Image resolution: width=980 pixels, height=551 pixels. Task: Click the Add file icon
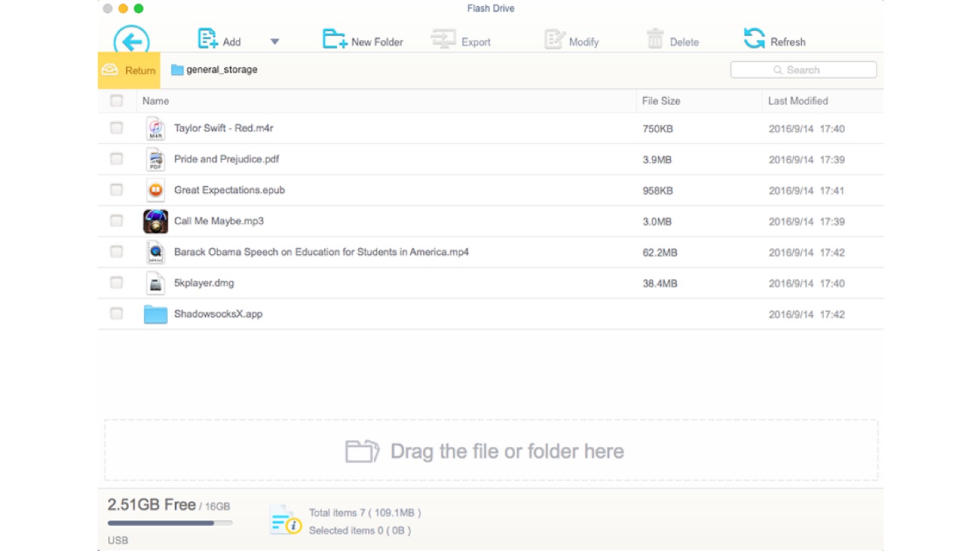click(208, 39)
